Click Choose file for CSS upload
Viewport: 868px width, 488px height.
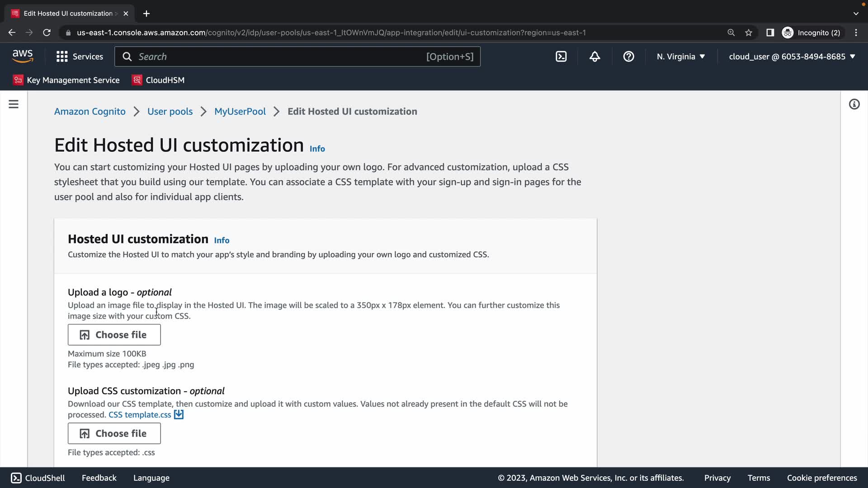(114, 433)
